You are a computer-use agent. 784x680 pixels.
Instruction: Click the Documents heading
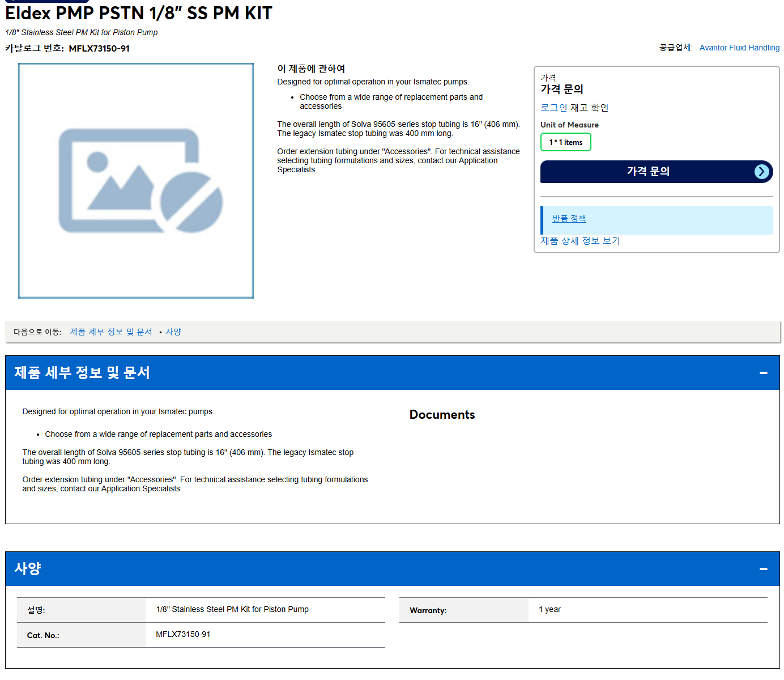pyautogui.click(x=442, y=415)
